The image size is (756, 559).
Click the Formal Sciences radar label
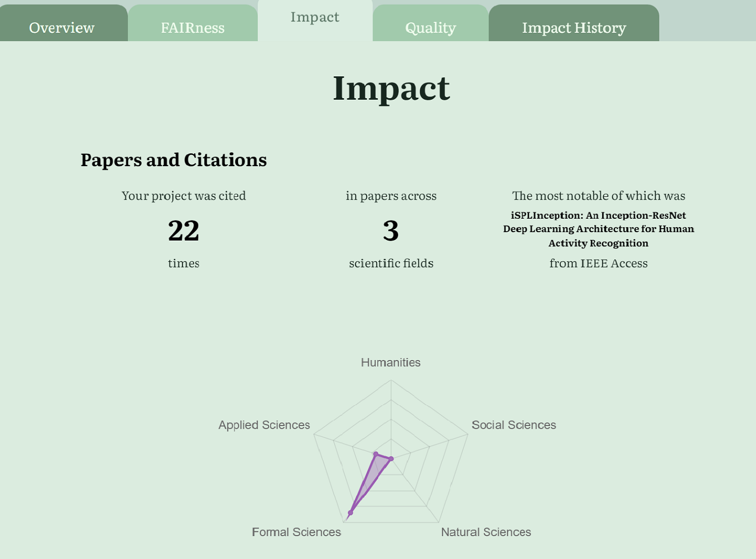296,532
